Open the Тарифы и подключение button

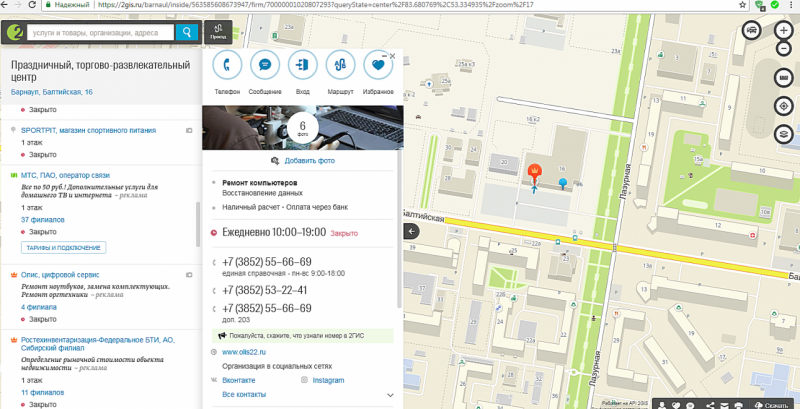point(64,247)
